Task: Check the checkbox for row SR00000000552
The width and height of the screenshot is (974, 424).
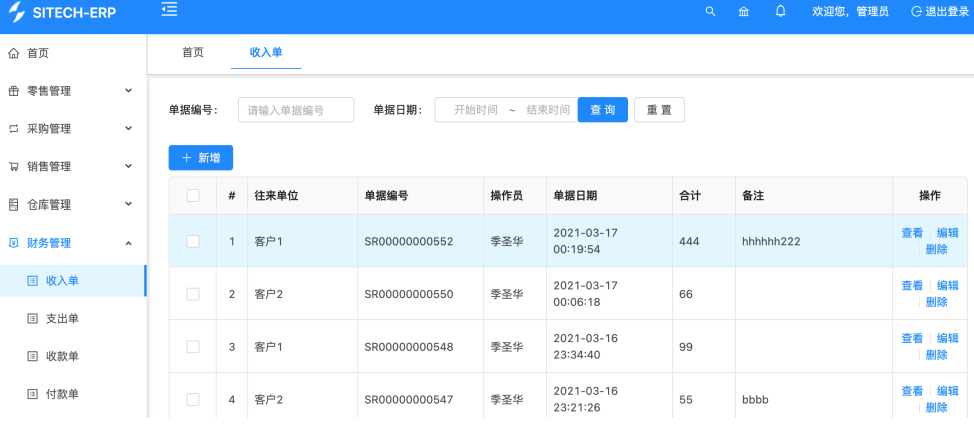Action: click(x=193, y=241)
